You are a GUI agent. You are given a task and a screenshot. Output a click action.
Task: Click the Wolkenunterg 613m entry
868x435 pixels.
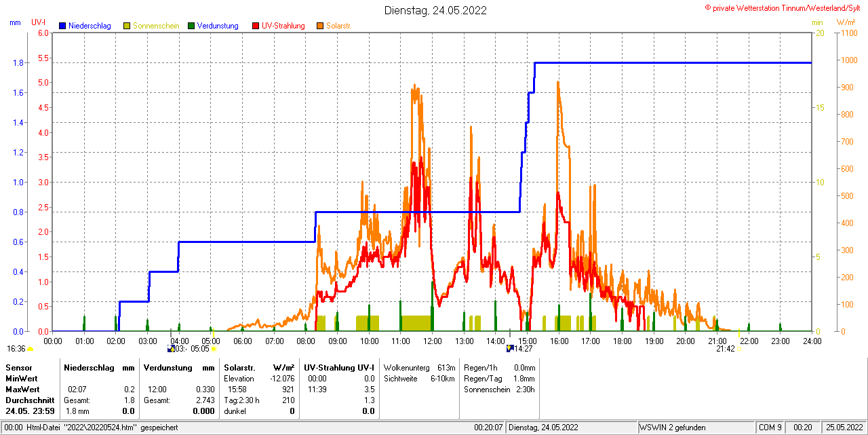(419, 367)
